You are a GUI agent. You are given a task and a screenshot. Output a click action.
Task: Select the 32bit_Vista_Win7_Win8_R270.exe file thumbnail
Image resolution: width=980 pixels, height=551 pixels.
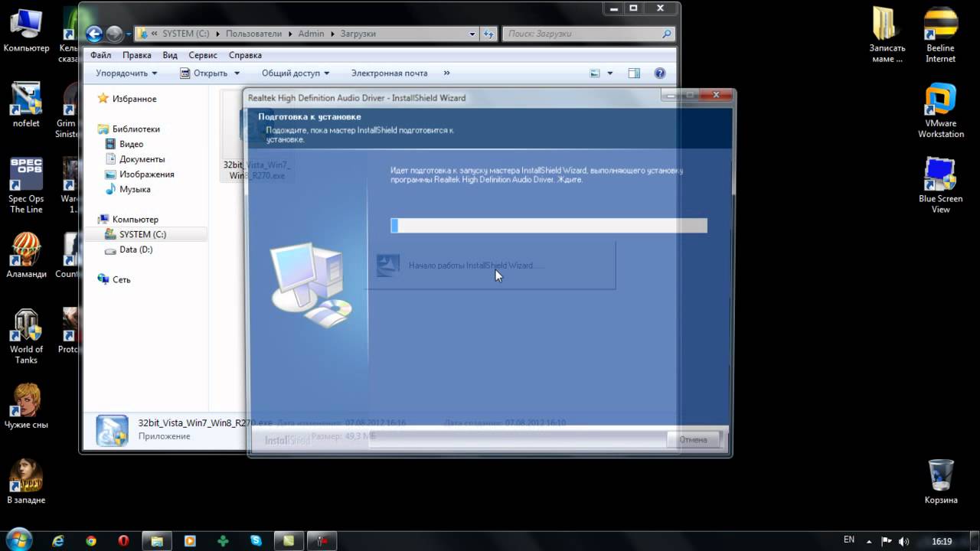pyautogui.click(x=256, y=136)
